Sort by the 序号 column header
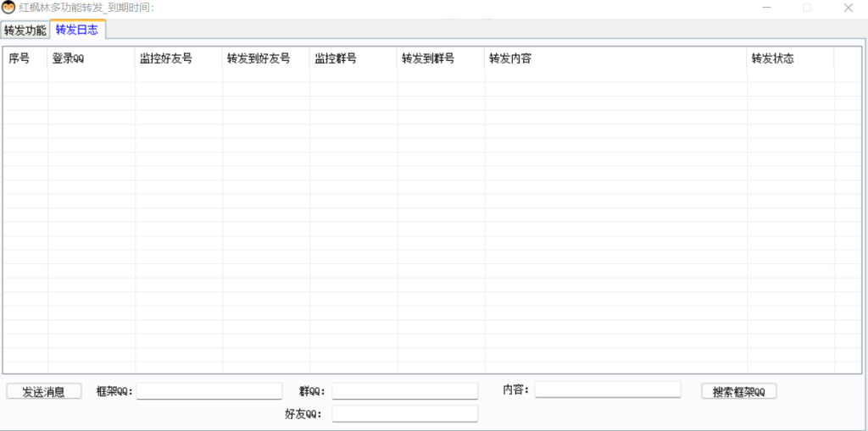 coord(25,59)
